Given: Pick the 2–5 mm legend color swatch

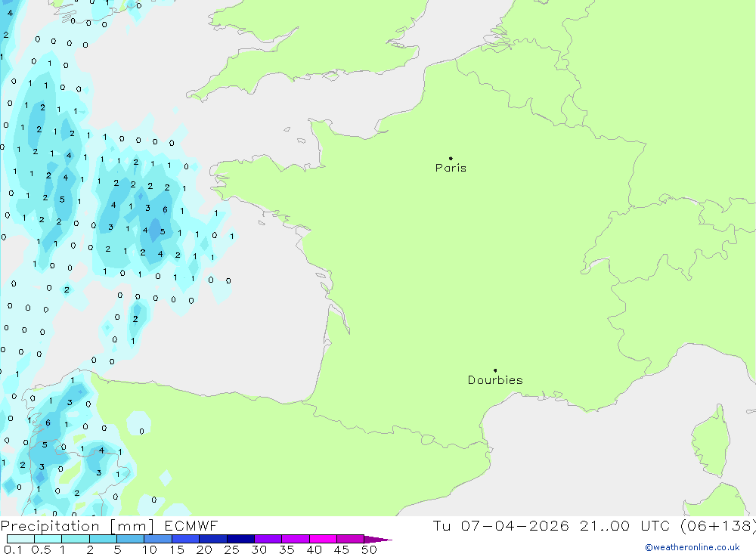Looking at the screenshot, I should (103, 539).
